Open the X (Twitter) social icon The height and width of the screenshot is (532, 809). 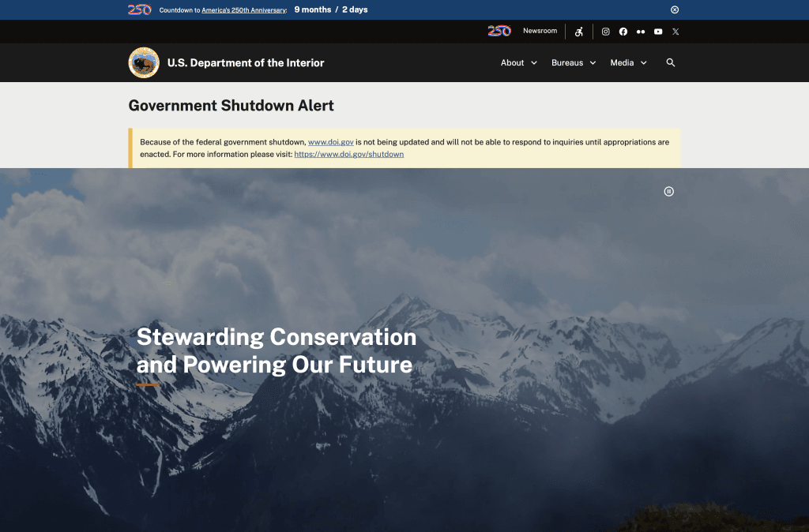tap(675, 32)
